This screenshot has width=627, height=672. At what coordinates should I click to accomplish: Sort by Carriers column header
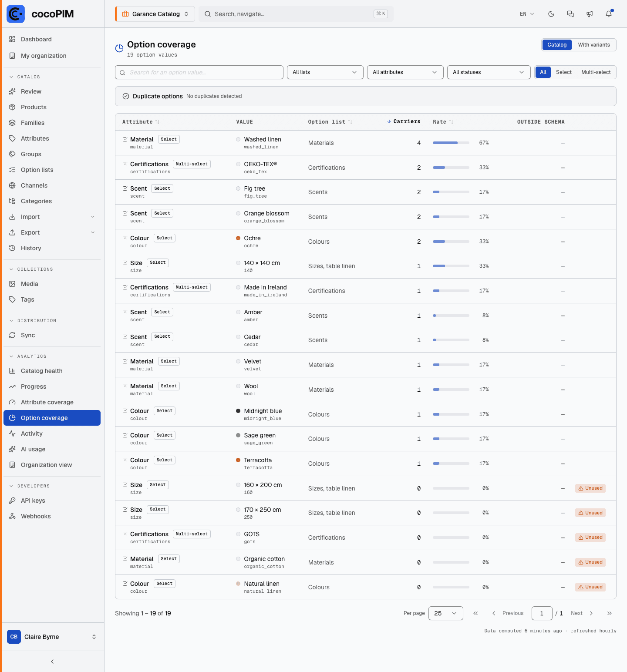coord(404,121)
